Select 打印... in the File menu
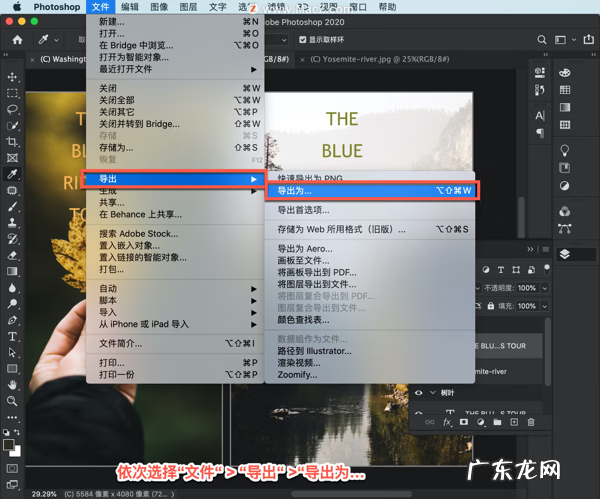 175,363
